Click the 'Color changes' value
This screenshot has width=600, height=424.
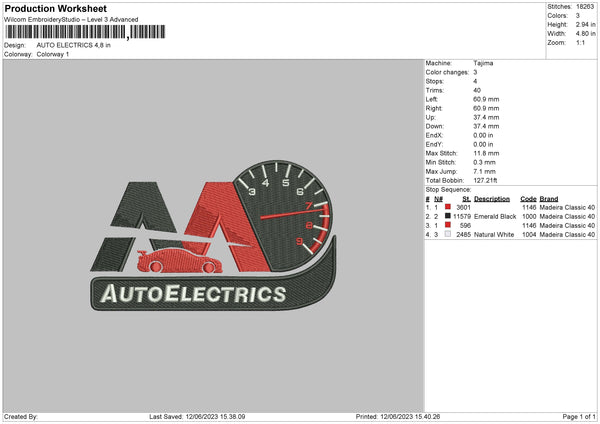(475, 72)
